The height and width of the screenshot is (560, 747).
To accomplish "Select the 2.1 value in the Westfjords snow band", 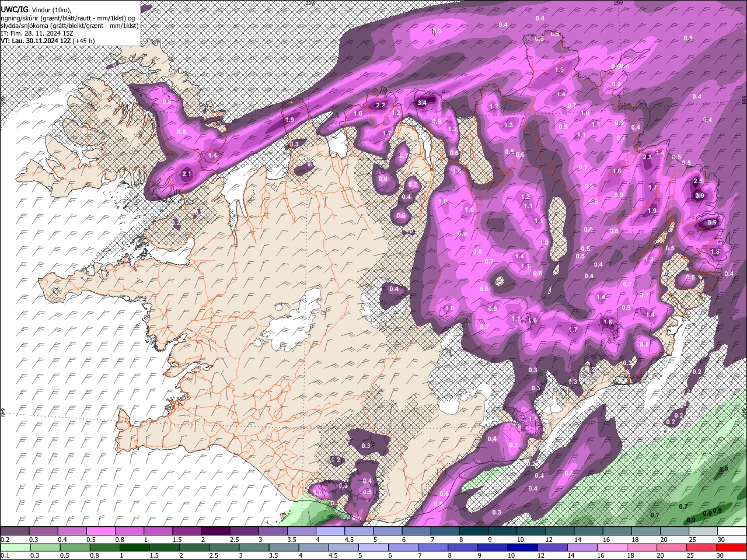I will click(x=187, y=174).
